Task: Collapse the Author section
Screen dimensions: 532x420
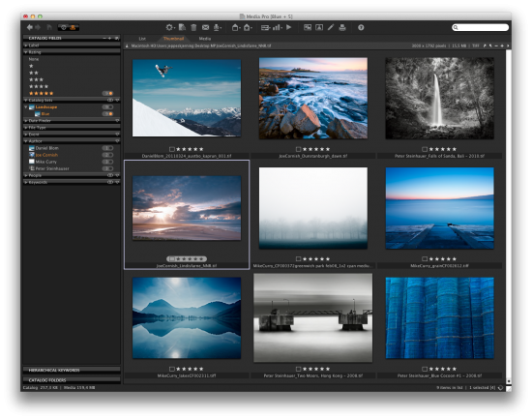Action: [x=26, y=141]
